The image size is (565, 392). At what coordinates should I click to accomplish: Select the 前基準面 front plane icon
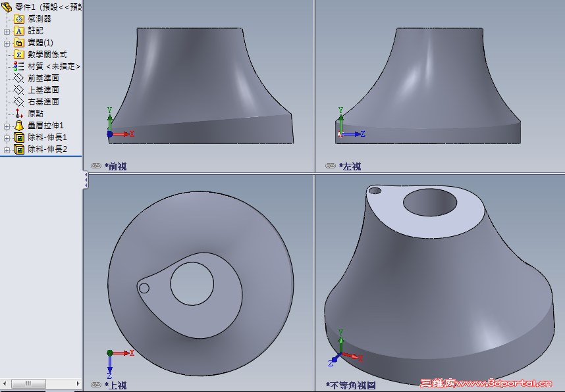tap(18, 78)
